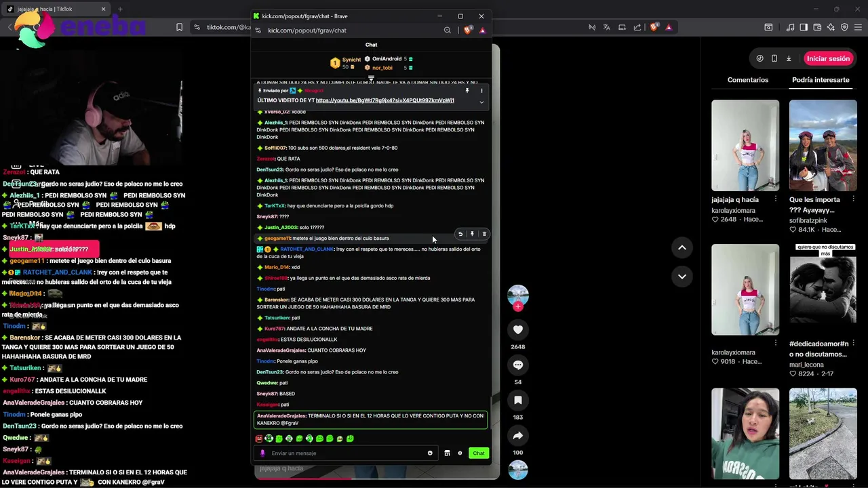Click the zoom magnifier icon in Kick popout window
Screen dimensions: 868x488
tap(448, 30)
